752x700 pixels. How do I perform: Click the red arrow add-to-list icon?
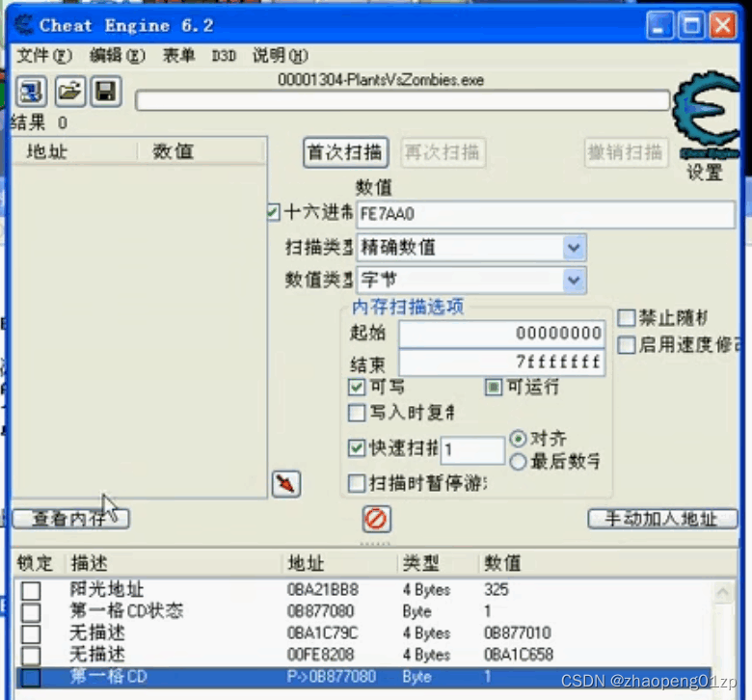pyautogui.click(x=286, y=484)
